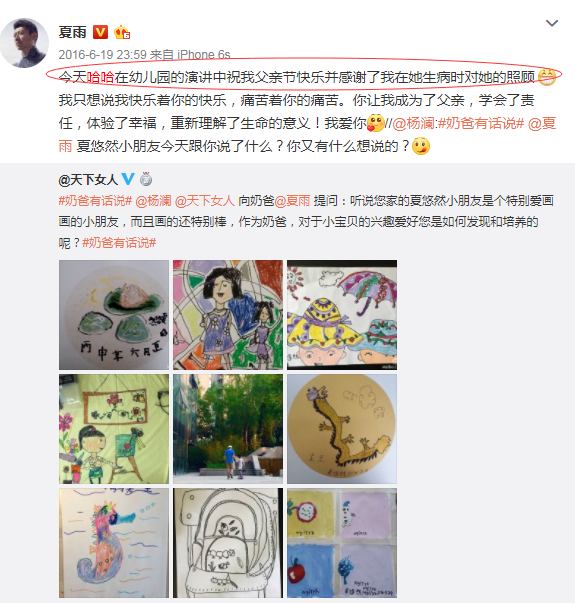Open hashtag #奶爸有话说# in 夏雨's post

coord(481,123)
